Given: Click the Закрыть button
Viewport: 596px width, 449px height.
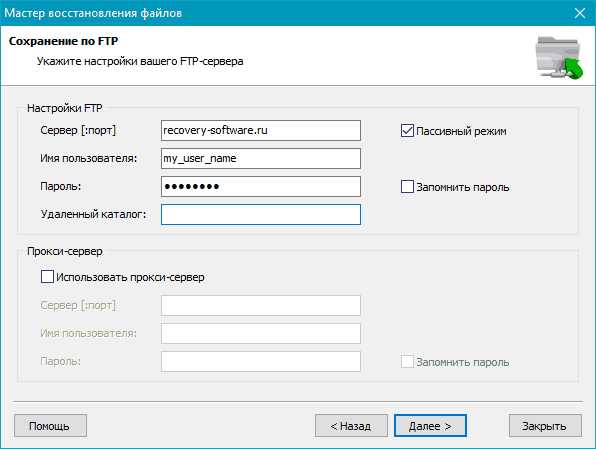Looking at the screenshot, I should coord(545,426).
